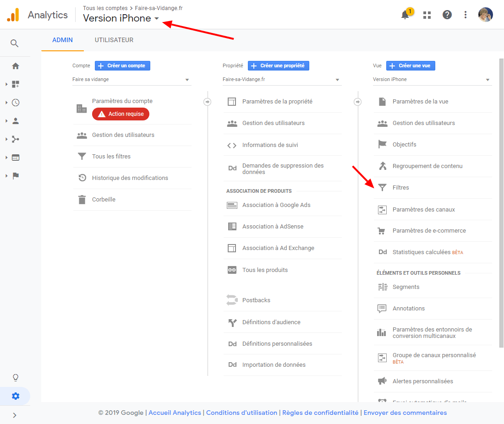Image resolution: width=504 pixels, height=424 pixels.
Task: Click Créer un compte button
Action: pos(122,65)
